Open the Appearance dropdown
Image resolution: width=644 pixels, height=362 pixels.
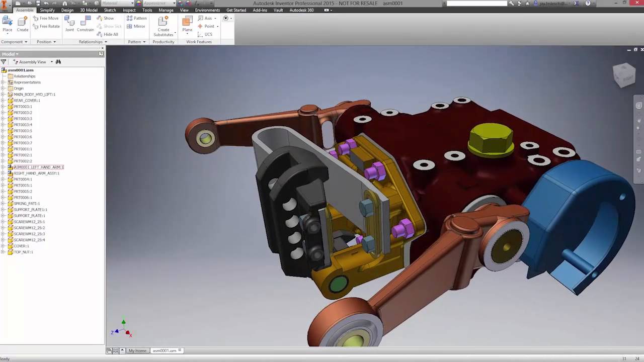[174, 4]
